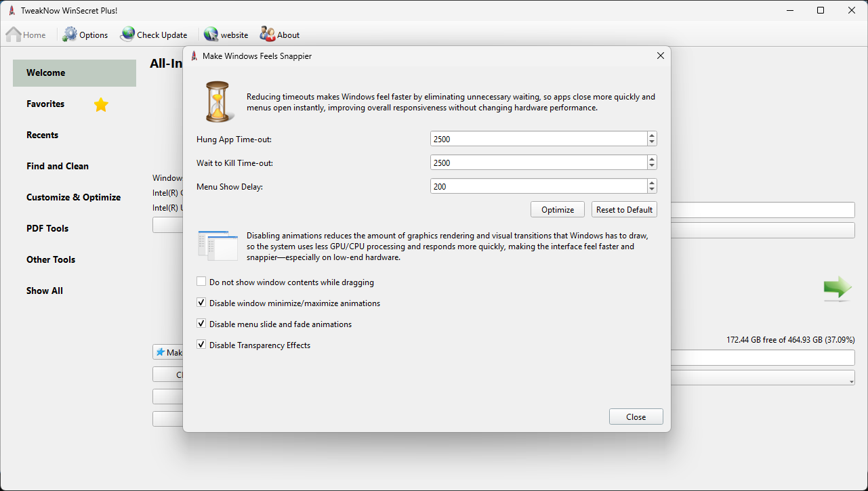Click the Home house icon
The image size is (868, 491).
tap(14, 35)
